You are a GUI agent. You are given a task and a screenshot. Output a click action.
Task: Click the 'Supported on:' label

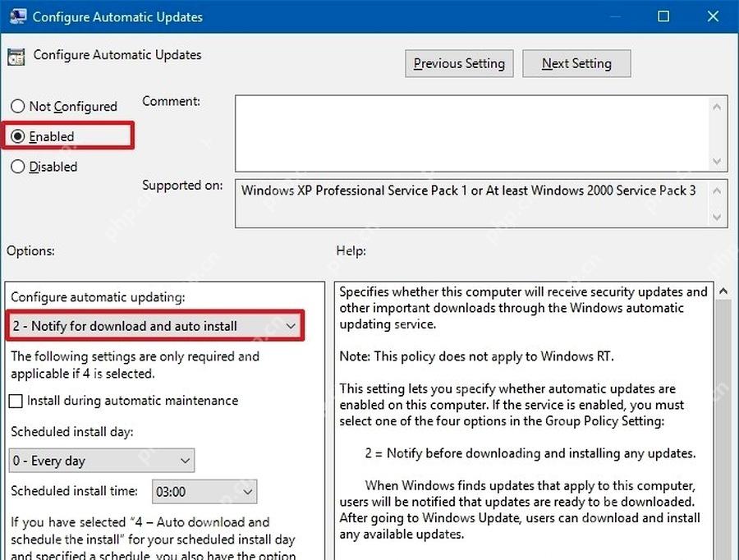tap(182, 186)
